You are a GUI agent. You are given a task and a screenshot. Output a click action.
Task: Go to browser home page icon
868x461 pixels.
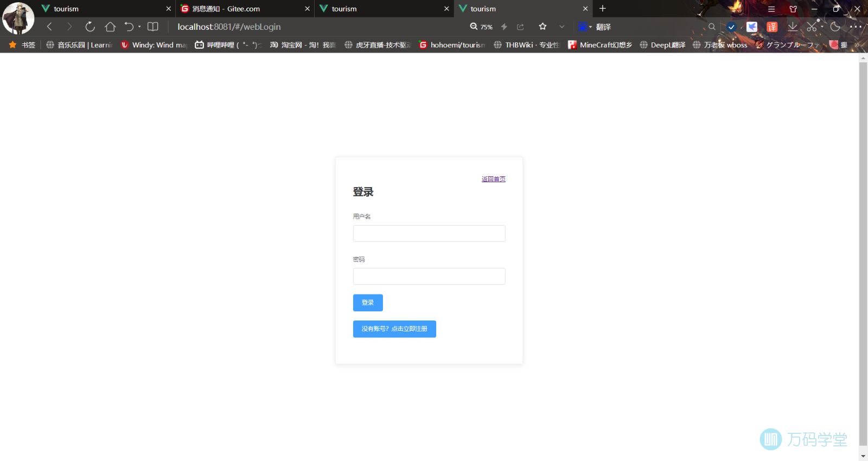point(110,27)
